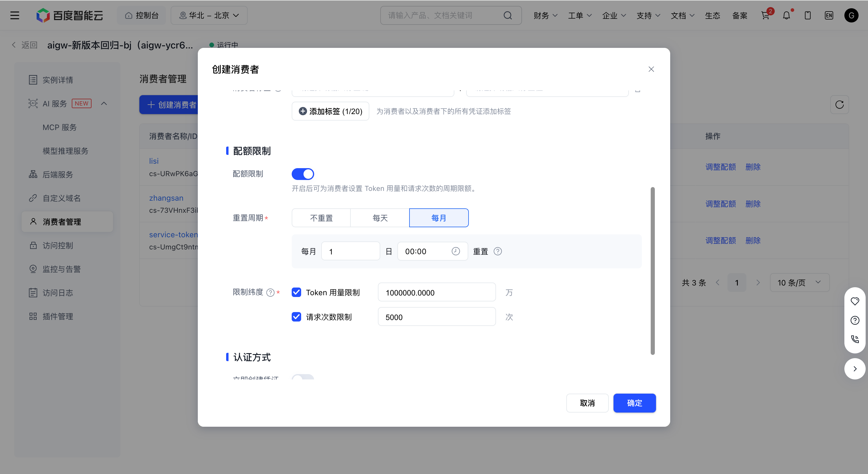
Task: Open the 控制台 console button
Action: (141, 16)
